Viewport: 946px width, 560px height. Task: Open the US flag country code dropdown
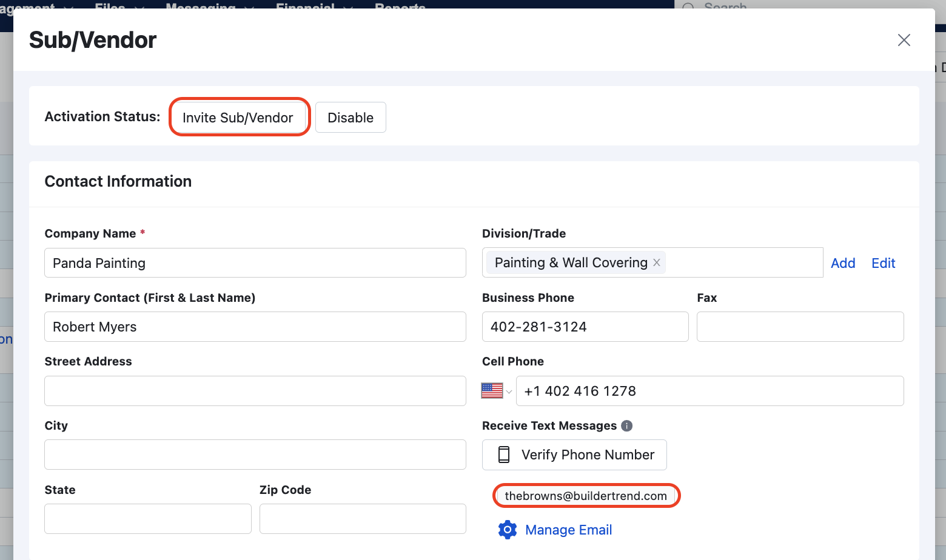point(497,391)
